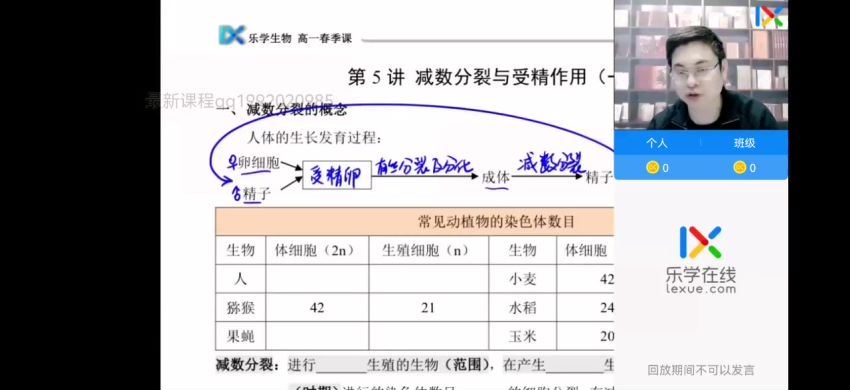The width and height of the screenshot is (850, 390).
Task: Click the coin icon under 班级
Action: [x=740, y=168]
